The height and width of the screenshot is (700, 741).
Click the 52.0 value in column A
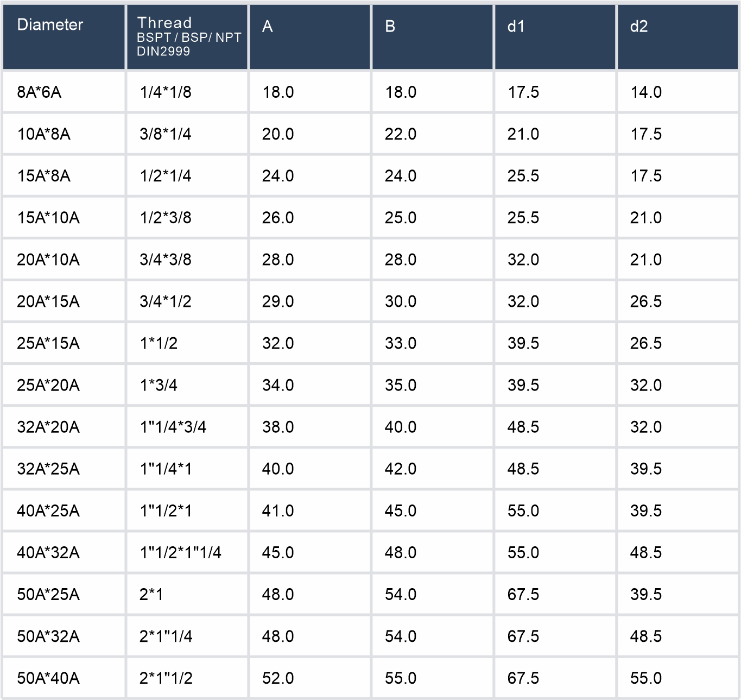tap(278, 678)
